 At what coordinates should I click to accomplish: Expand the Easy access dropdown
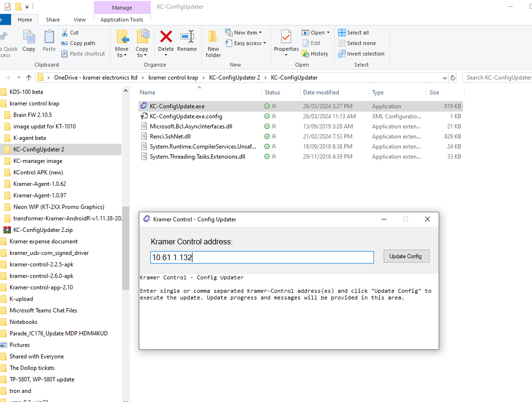pyautogui.click(x=264, y=43)
